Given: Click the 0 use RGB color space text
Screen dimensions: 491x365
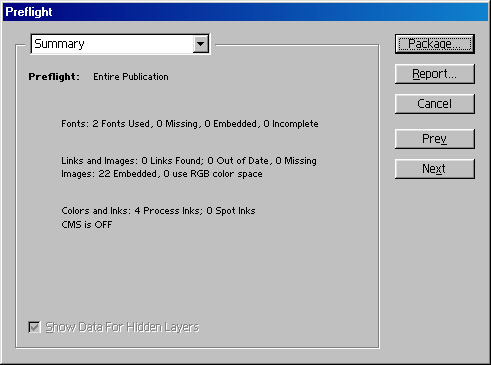Looking at the screenshot, I should point(213,174).
